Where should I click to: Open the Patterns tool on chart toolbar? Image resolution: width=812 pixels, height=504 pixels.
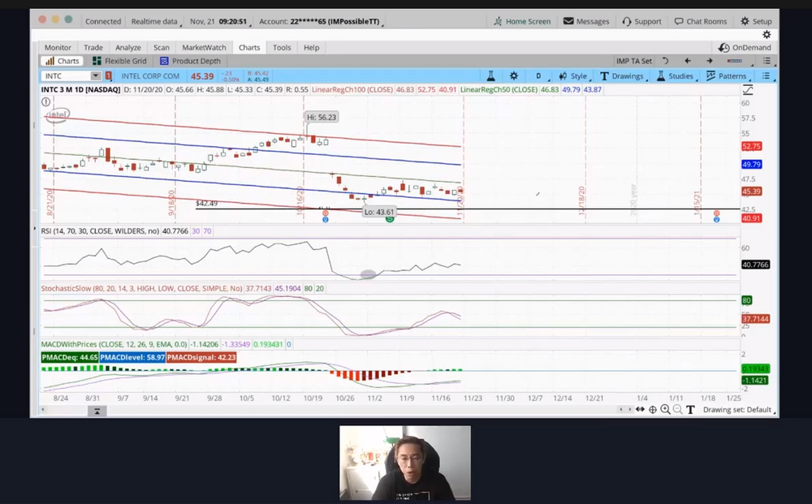[x=730, y=75]
